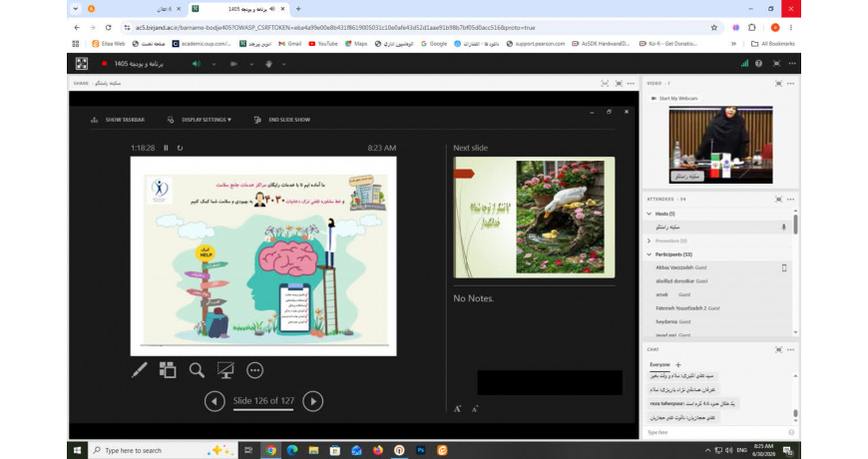Open more slide show options circle
The image size is (868, 459).
(x=254, y=370)
